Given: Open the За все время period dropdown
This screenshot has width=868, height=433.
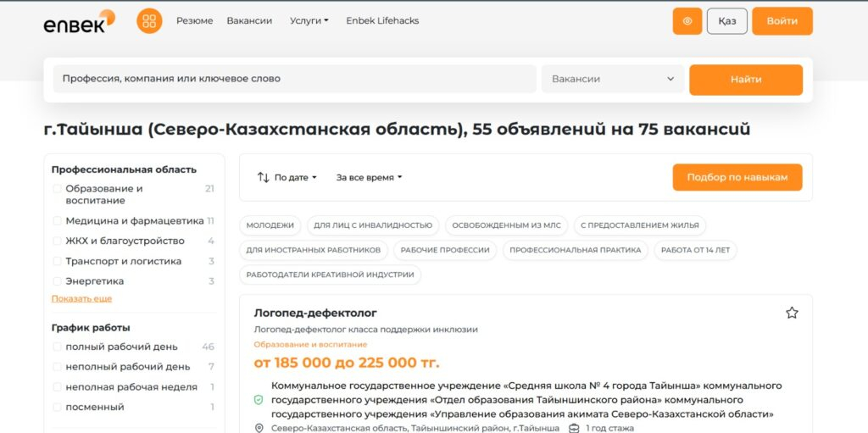Looking at the screenshot, I should coord(369,178).
